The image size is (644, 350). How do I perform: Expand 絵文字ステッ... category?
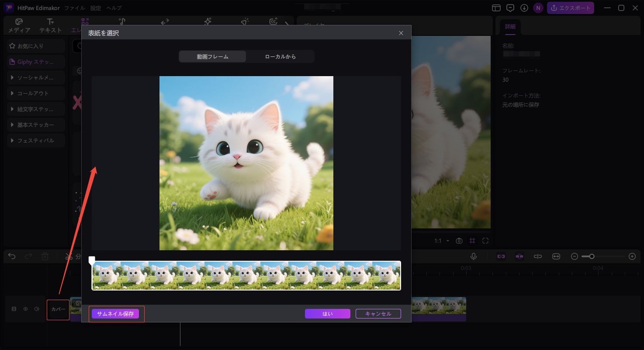[36, 109]
